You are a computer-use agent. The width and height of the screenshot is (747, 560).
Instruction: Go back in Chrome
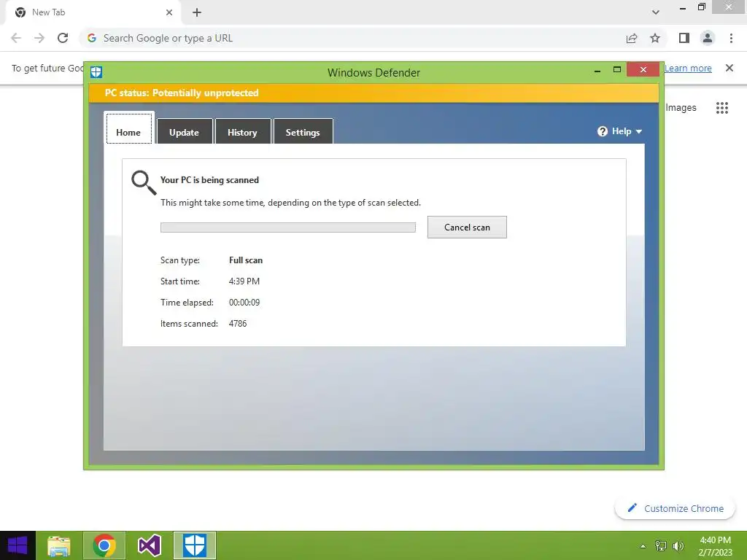click(16, 38)
